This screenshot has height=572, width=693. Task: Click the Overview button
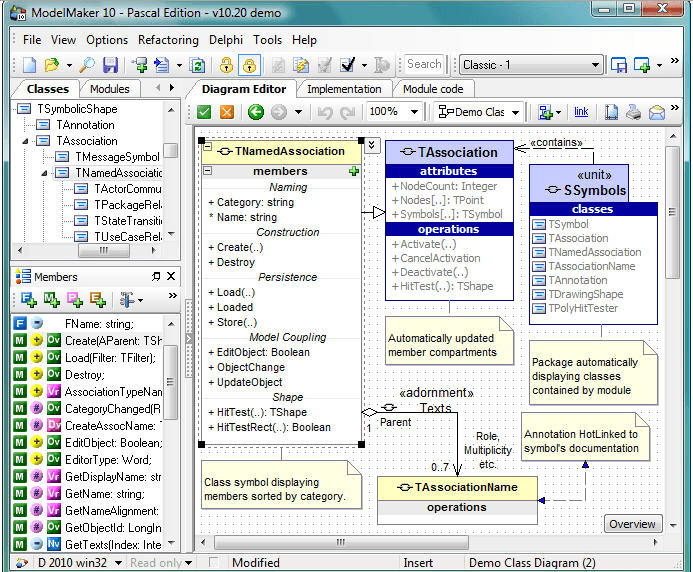pos(632,524)
